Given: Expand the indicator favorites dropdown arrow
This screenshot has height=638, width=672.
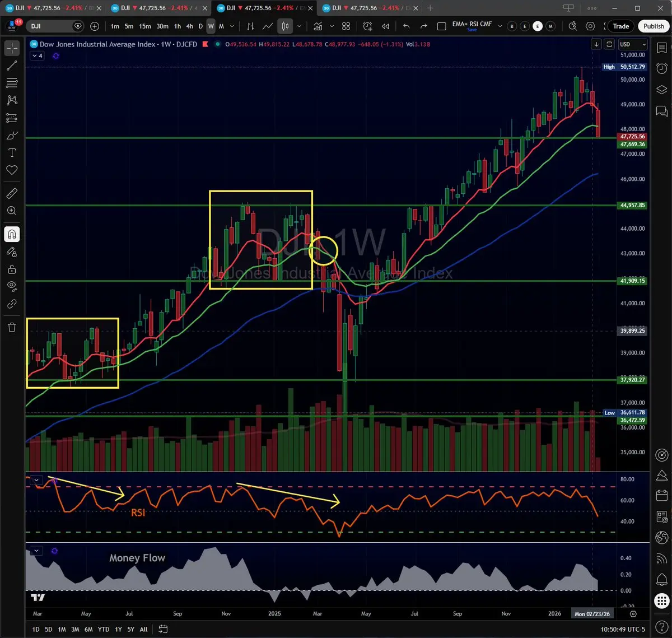Looking at the screenshot, I should pyautogui.click(x=332, y=26).
